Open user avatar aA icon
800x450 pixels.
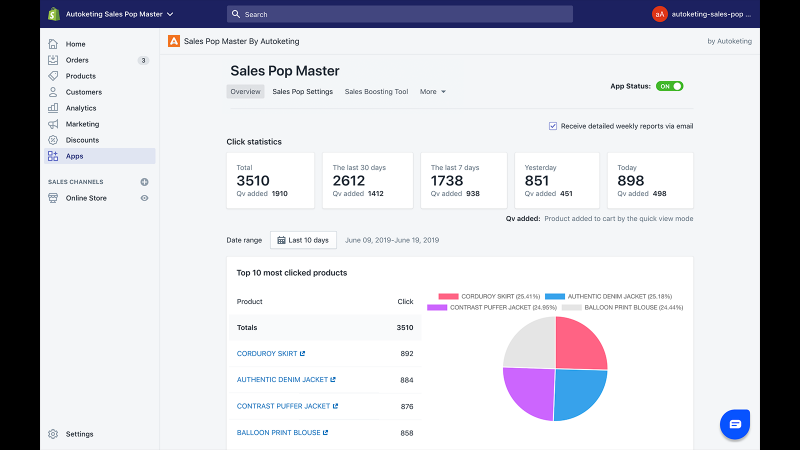tap(660, 14)
